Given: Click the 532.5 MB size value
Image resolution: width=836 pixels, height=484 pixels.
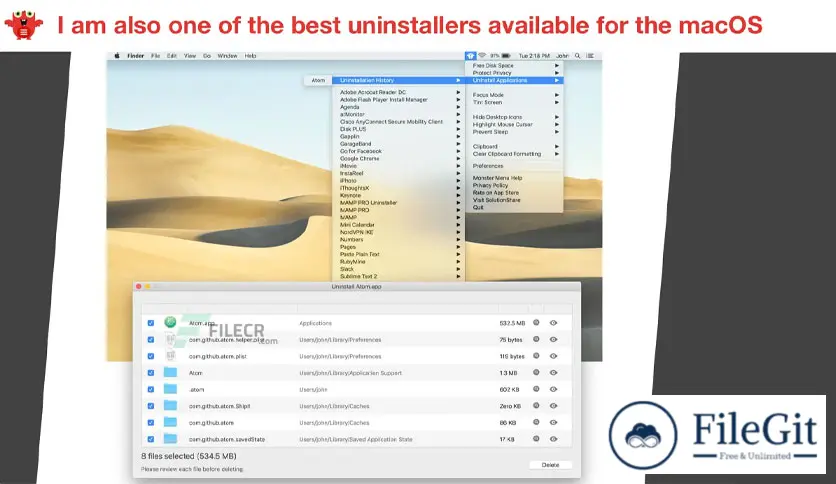Looking at the screenshot, I should (x=512, y=323).
